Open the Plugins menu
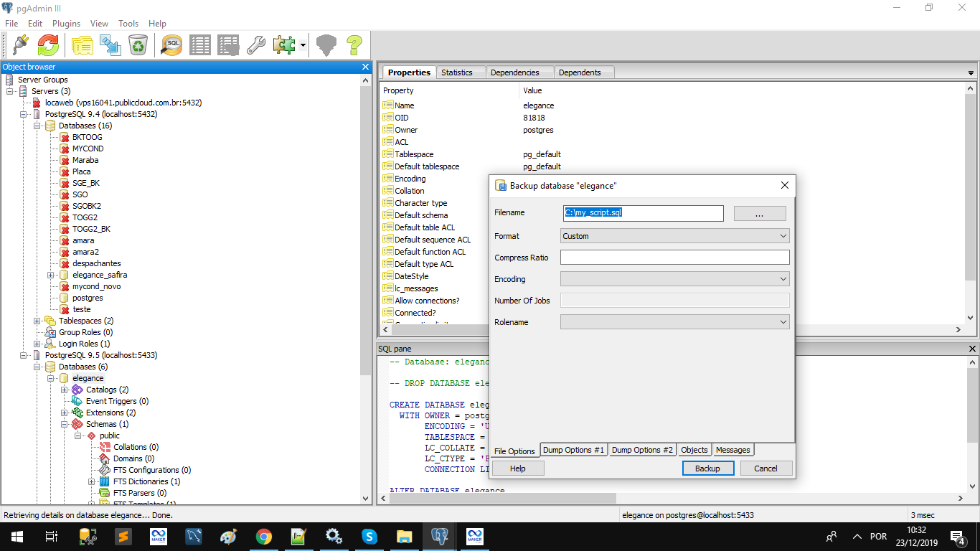This screenshot has width=980, height=551. pyautogui.click(x=67, y=24)
